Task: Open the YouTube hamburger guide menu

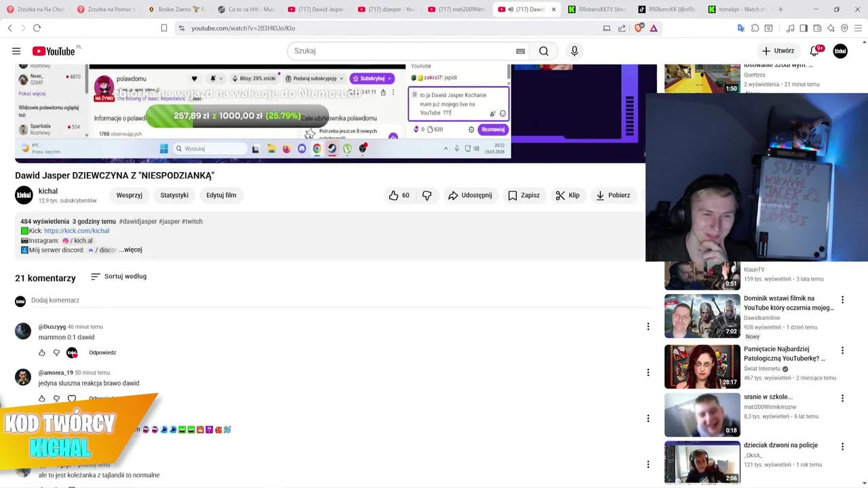Action: [16, 51]
